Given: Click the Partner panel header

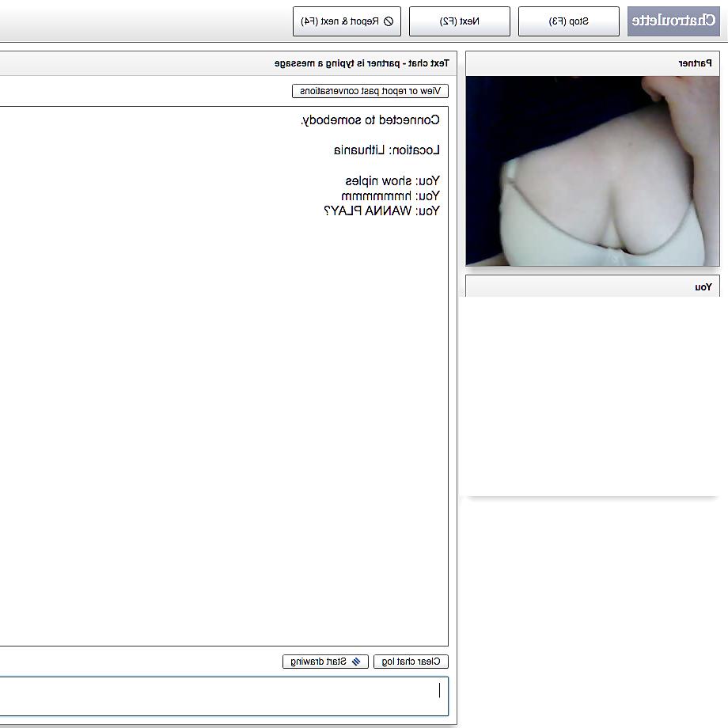Looking at the screenshot, I should tap(593, 63).
